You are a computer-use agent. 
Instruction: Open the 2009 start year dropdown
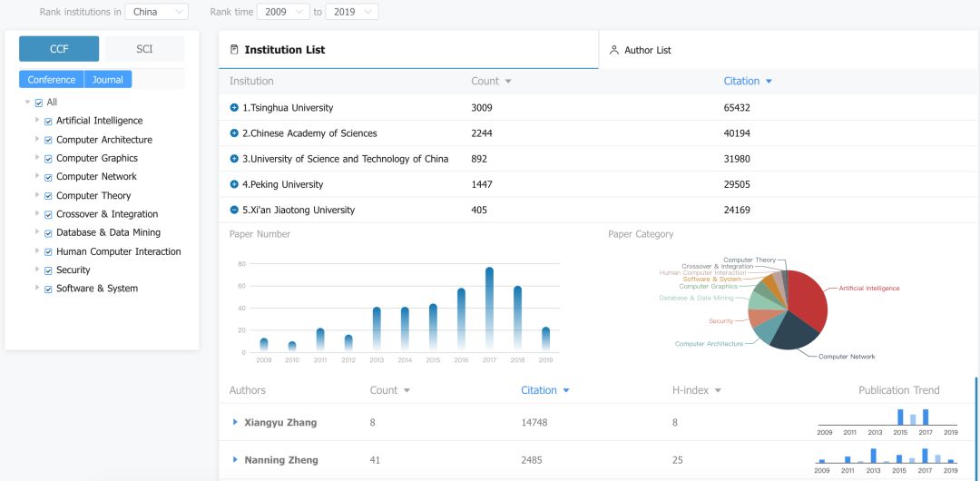pos(283,11)
